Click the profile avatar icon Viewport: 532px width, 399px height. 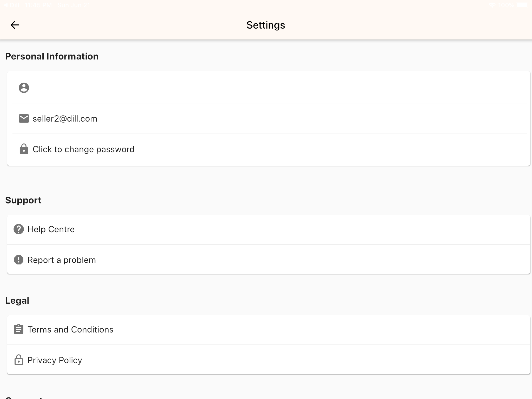24,88
